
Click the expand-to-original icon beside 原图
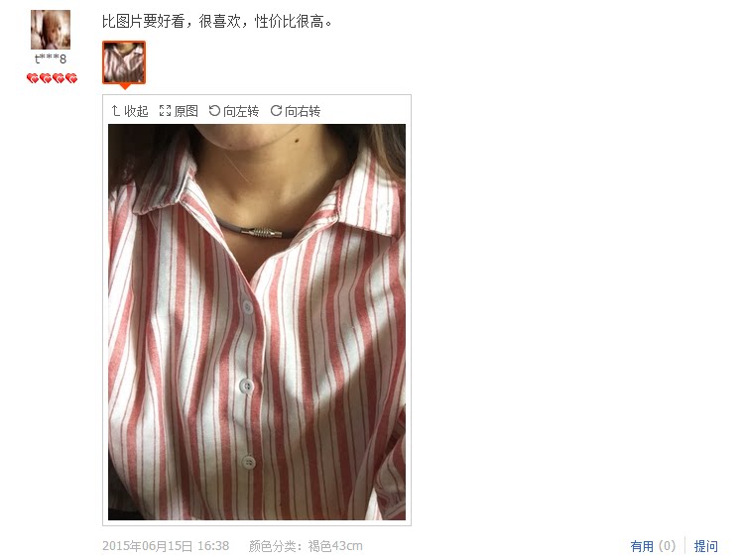165,111
